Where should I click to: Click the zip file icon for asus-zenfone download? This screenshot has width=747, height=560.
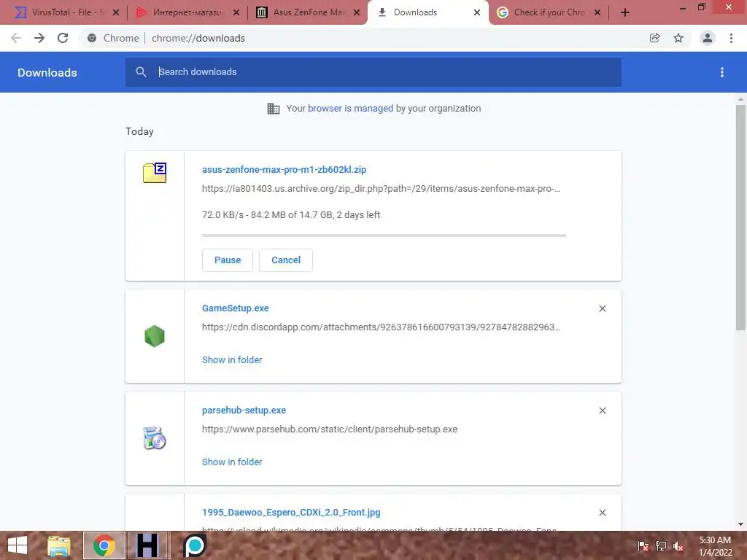[x=155, y=172]
